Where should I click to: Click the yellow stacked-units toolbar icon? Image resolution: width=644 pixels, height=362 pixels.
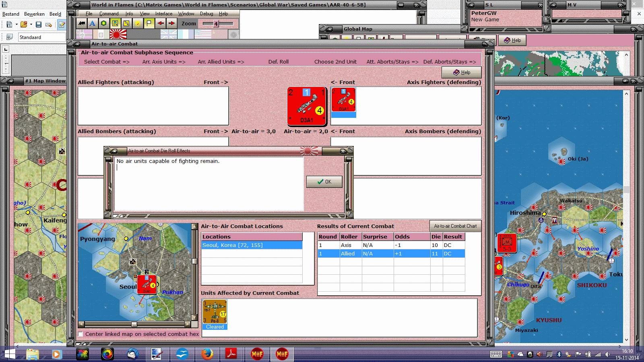tap(115, 23)
